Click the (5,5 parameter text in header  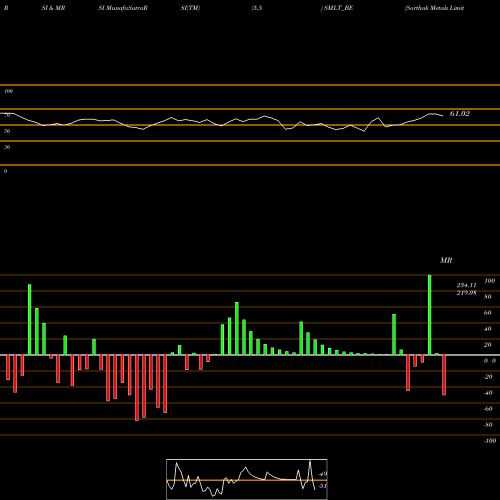point(257,8)
